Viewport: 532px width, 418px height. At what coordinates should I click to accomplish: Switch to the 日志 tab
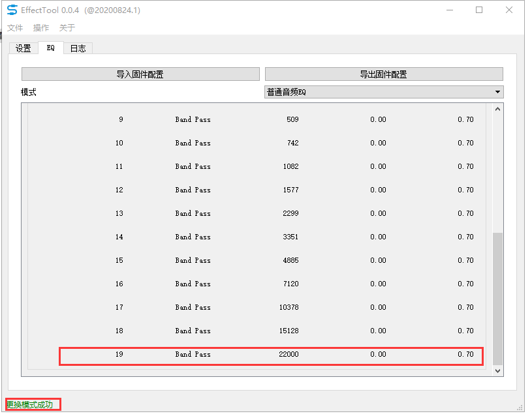pos(78,48)
